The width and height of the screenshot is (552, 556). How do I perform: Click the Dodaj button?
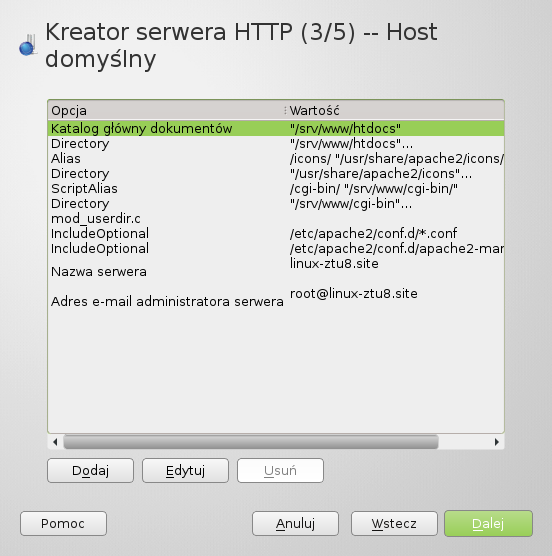coord(90,471)
